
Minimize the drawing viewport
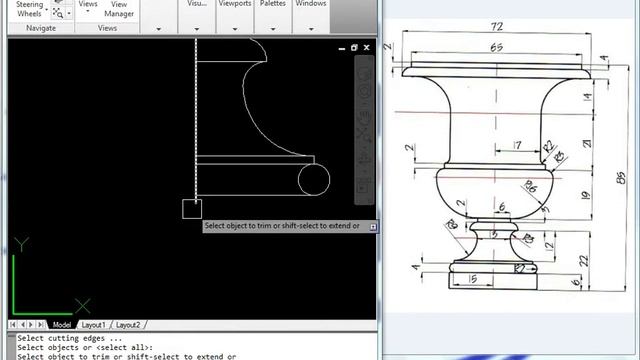click(342, 48)
